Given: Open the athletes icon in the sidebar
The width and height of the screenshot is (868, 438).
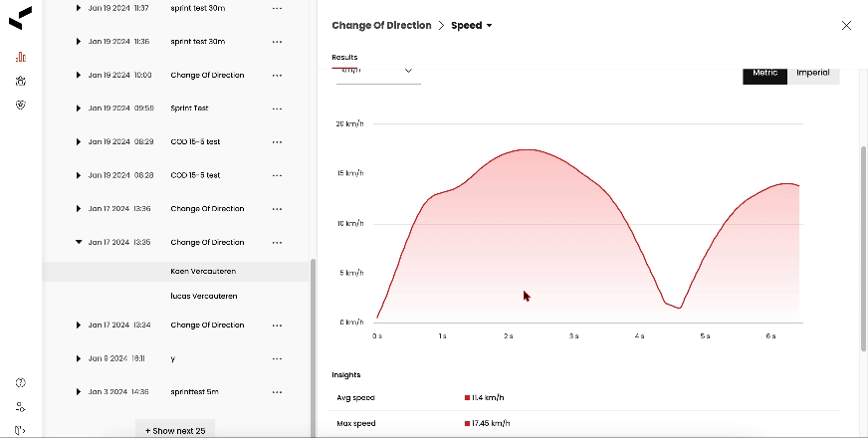Looking at the screenshot, I should tap(21, 81).
